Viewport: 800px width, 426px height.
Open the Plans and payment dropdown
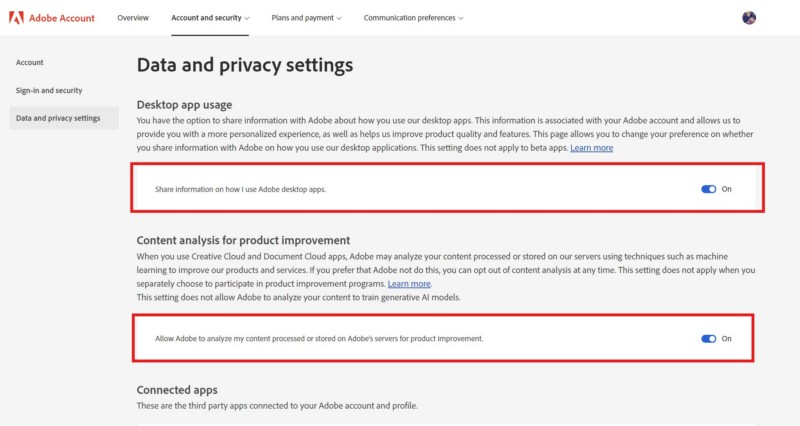coord(306,18)
